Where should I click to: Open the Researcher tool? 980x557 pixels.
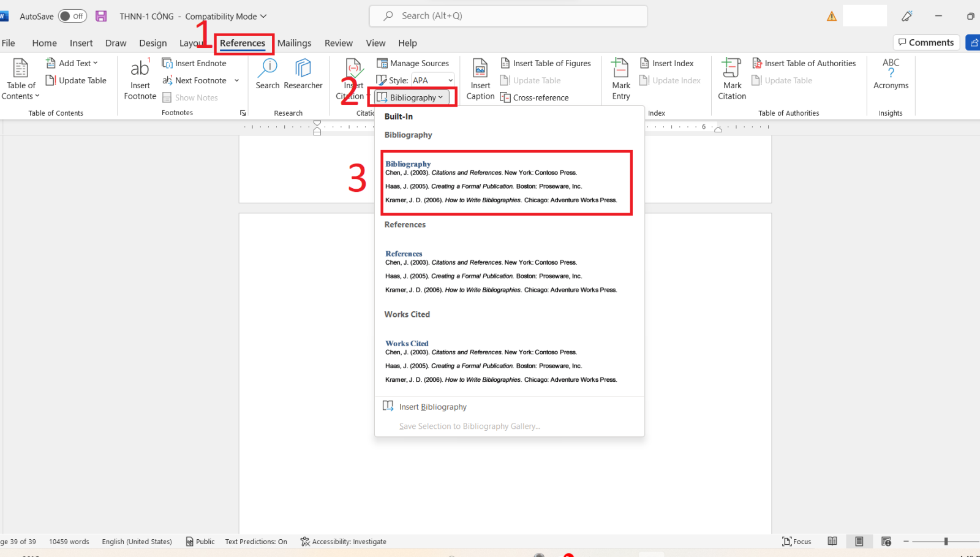[303, 69]
